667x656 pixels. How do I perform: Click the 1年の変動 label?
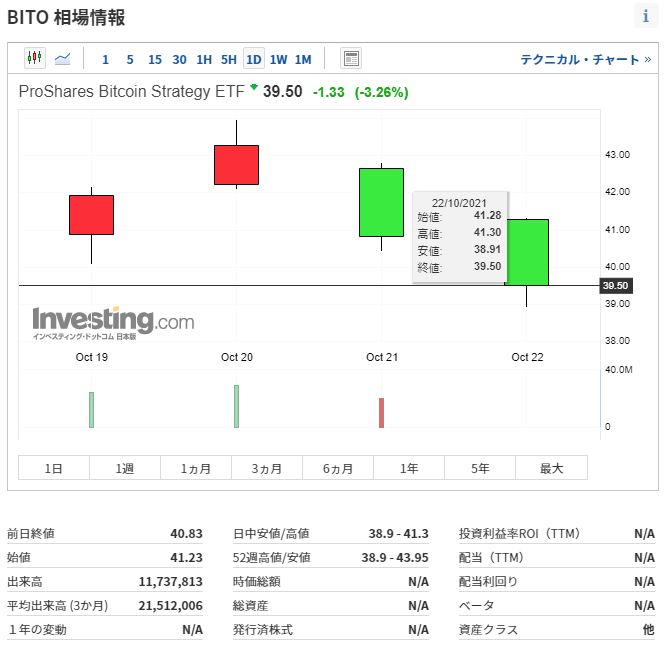click(x=37, y=630)
